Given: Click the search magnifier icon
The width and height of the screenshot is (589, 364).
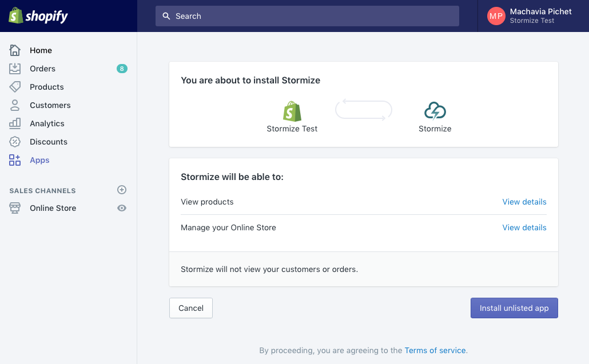Looking at the screenshot, I should click(166, 16).
